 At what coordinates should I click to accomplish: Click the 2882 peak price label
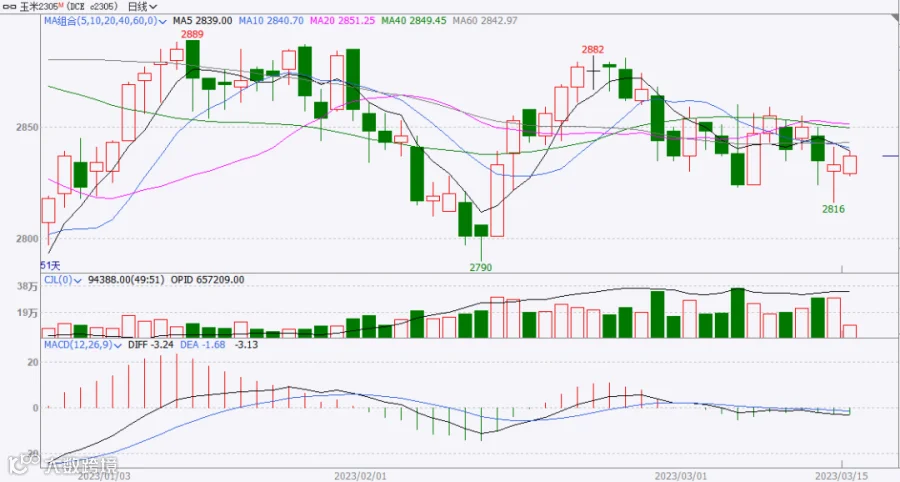click(593, 50)
